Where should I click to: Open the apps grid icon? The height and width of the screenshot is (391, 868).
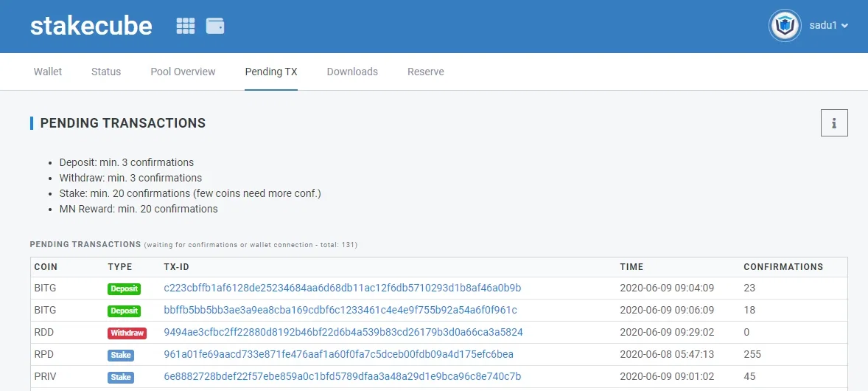[x=186, y=26]
